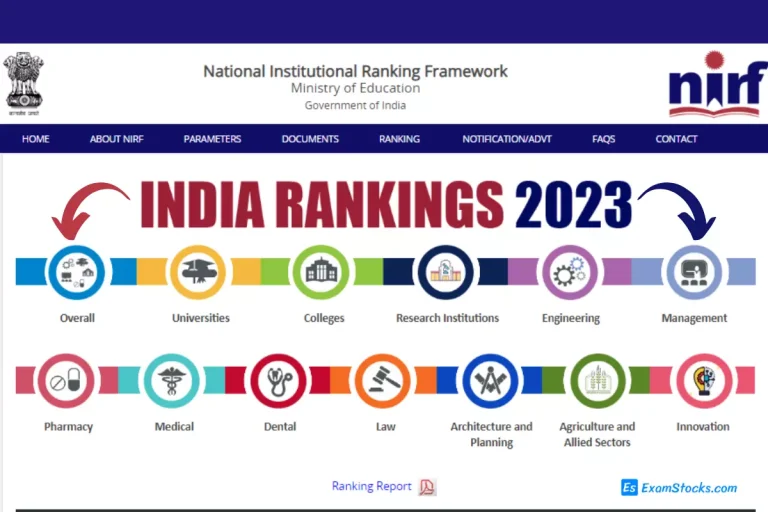Click the PDF icon beside Ranking Report

point(427,487)
